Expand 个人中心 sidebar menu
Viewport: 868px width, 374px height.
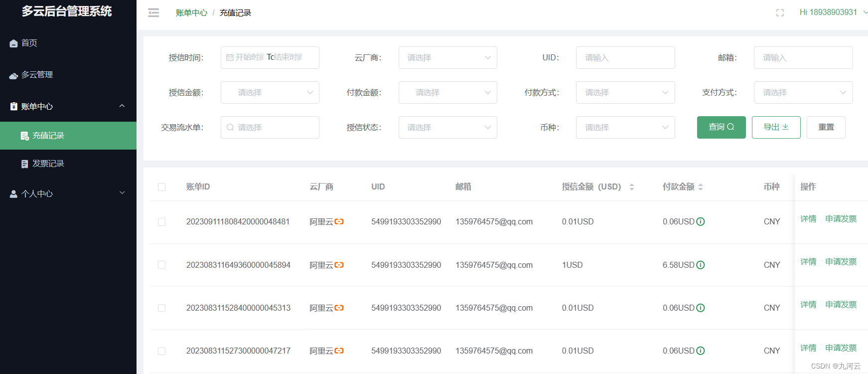(68, 193)
